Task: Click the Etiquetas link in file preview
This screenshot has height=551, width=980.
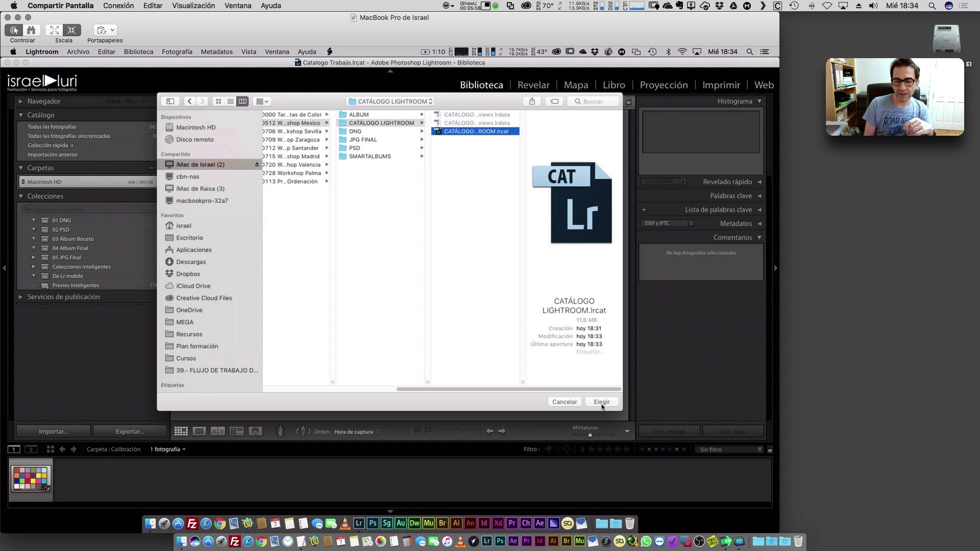Action: [590, 352]
